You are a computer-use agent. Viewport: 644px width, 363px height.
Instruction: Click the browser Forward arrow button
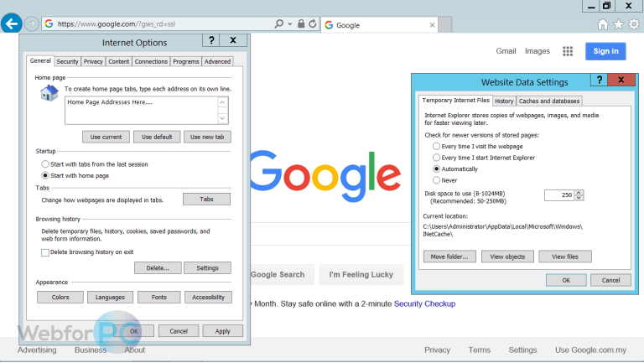coord(32,23)
